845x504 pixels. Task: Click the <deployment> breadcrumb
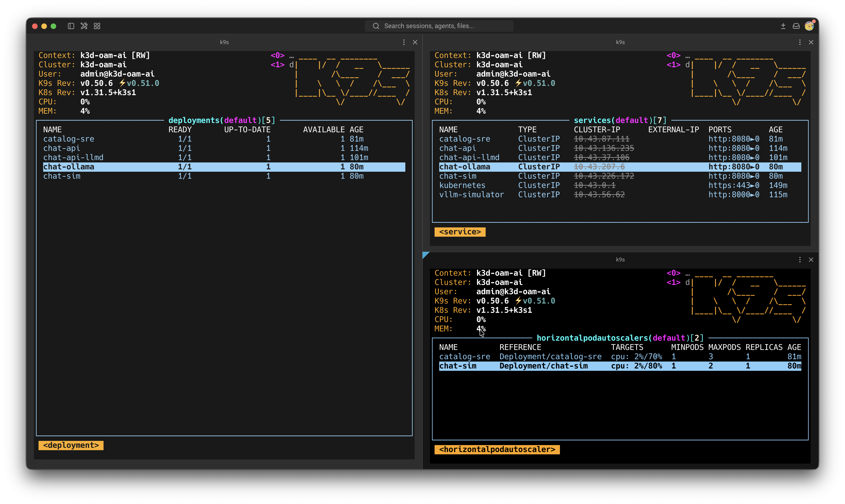tap(71, 445)
